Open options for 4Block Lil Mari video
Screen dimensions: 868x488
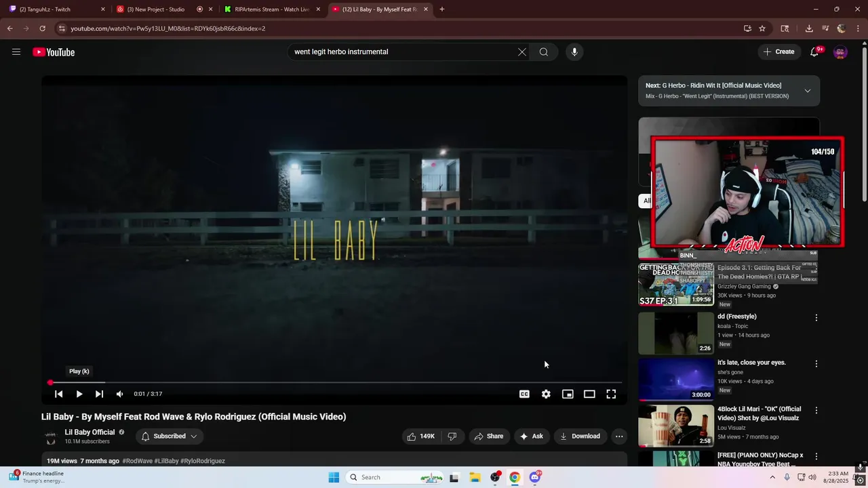(x=816, y=410)
